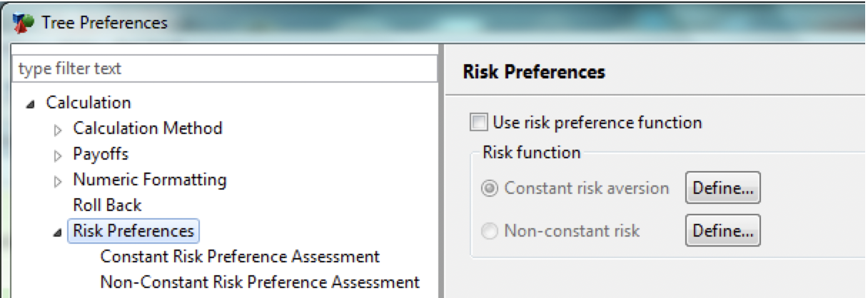This screenshot has width=868, height=298.
Task: Open Define for Constant risk aversion
Action: [x=723, y=188]
